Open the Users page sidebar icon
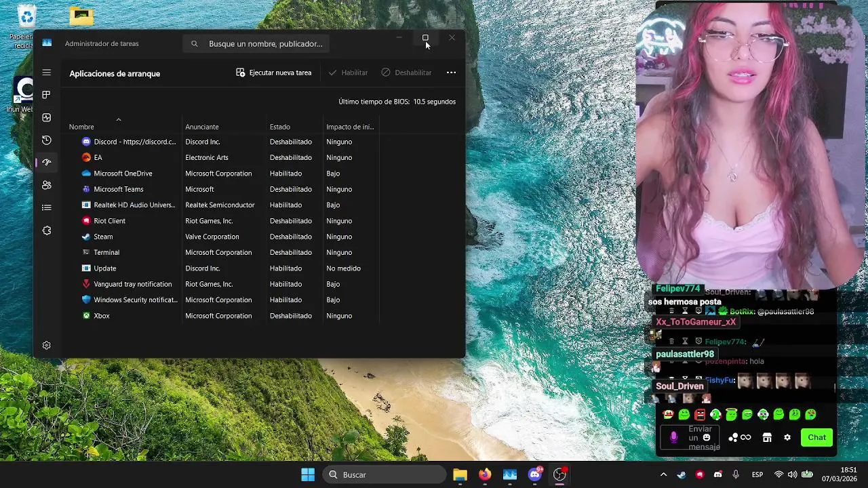Viewport: 868px width, 488px height. click(x=46, y=185)
